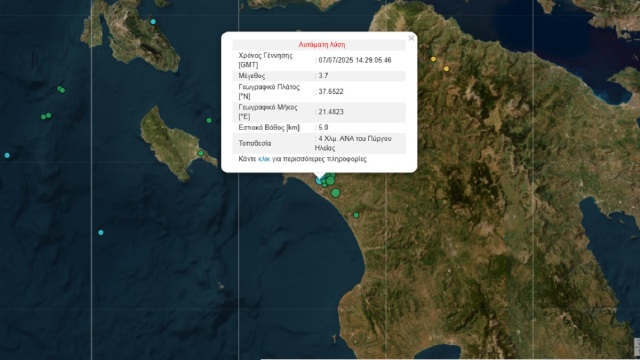Click the magnitude value 3.7
Image resolution: width=640 pixels, height=360 pixels.
tap(324, 76)
